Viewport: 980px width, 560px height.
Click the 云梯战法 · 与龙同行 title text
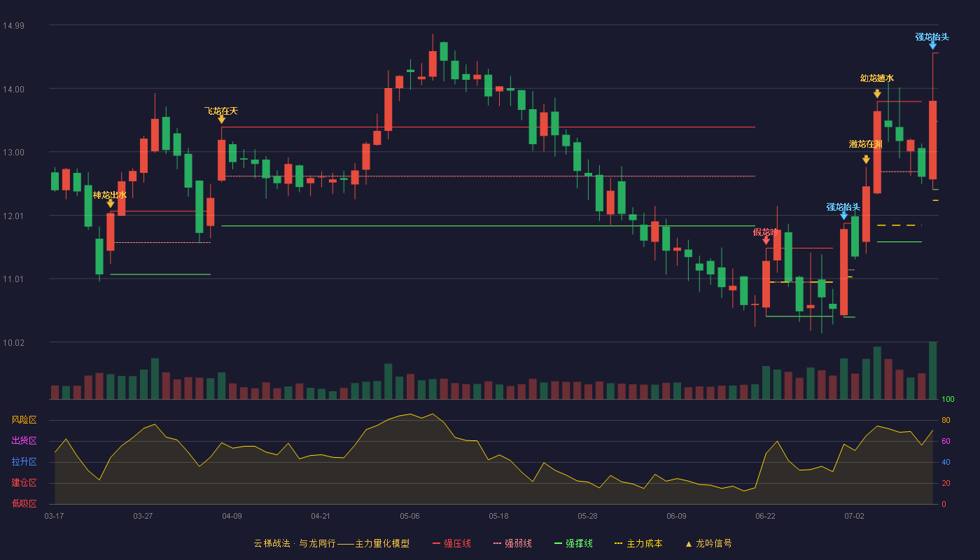click(x=295, y=543)
